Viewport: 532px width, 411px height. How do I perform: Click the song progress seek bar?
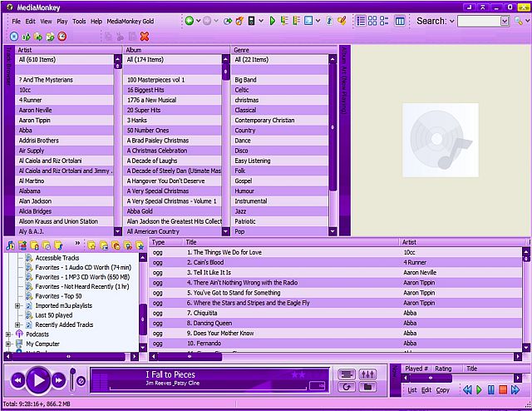[x=209, y=389]
